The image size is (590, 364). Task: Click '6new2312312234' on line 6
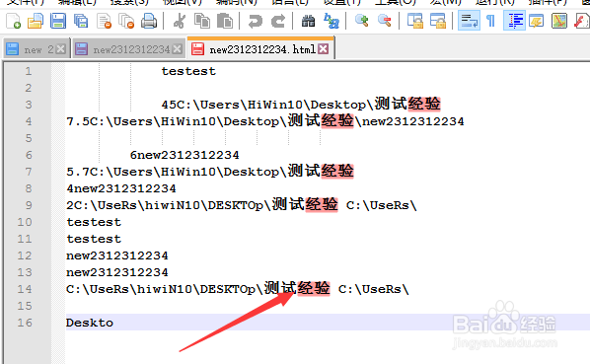click(x=184, y=155)
